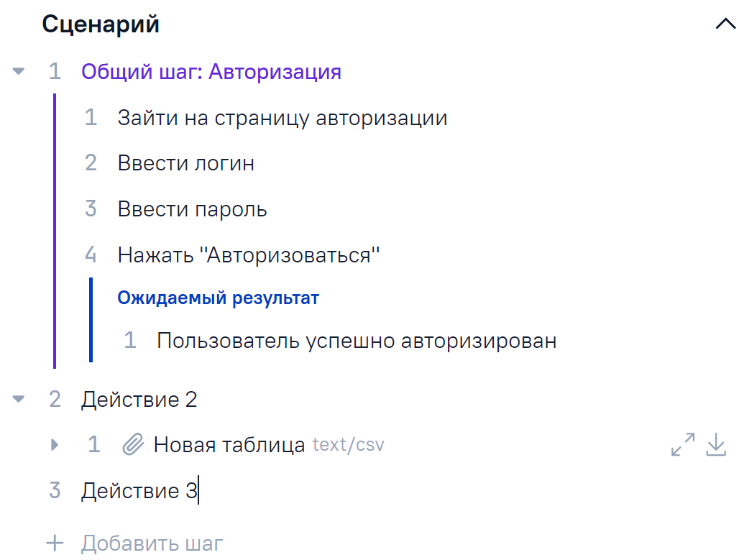Screen dimensions: 744x560
Task: Collapse step 2 Действие 2
Action: tap(19, 399)
